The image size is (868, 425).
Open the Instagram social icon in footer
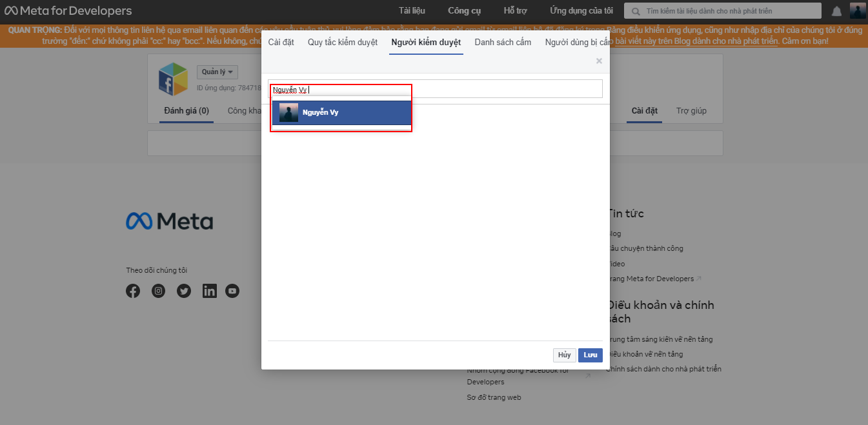coord(158,291)
